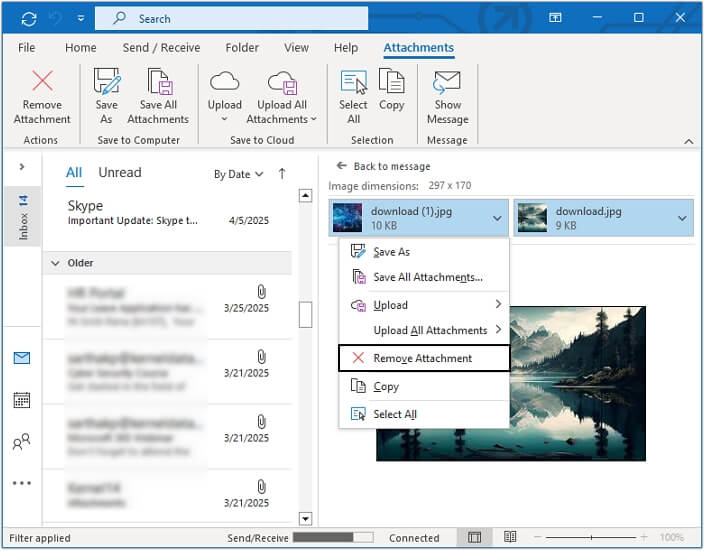This screenshot has width=705, height=551.
Task: Expand Upload All Attachments submenu
Action: click(424, 330)
